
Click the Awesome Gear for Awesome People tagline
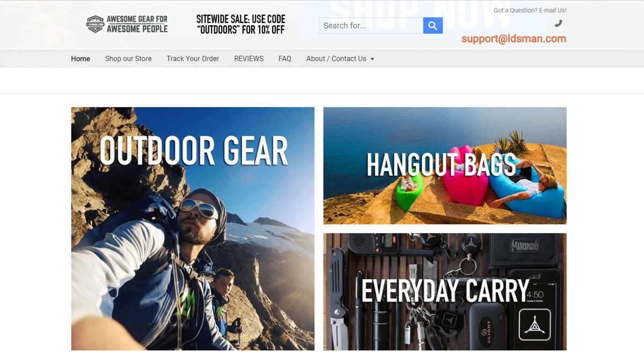pos(137,24)
